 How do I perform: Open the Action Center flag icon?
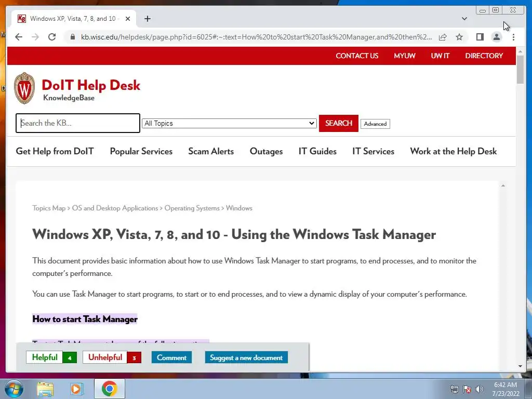pos(467,389)
